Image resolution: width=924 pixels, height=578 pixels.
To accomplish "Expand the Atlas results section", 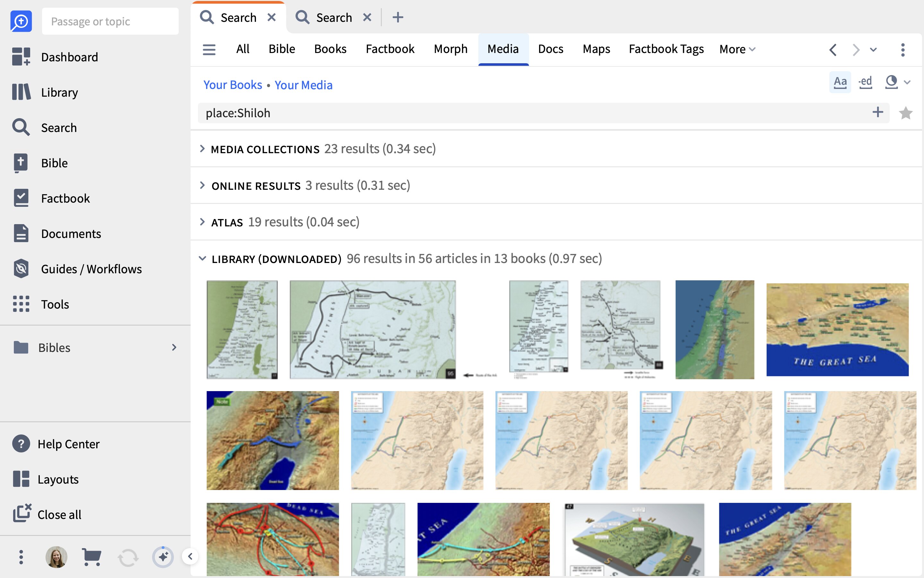I will point(202,222).
